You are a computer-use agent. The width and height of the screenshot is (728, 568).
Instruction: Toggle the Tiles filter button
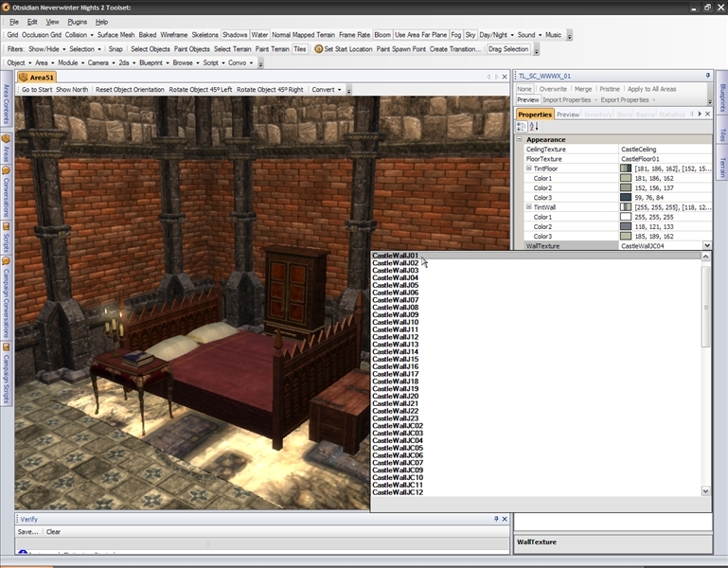[x=300, y=48]
